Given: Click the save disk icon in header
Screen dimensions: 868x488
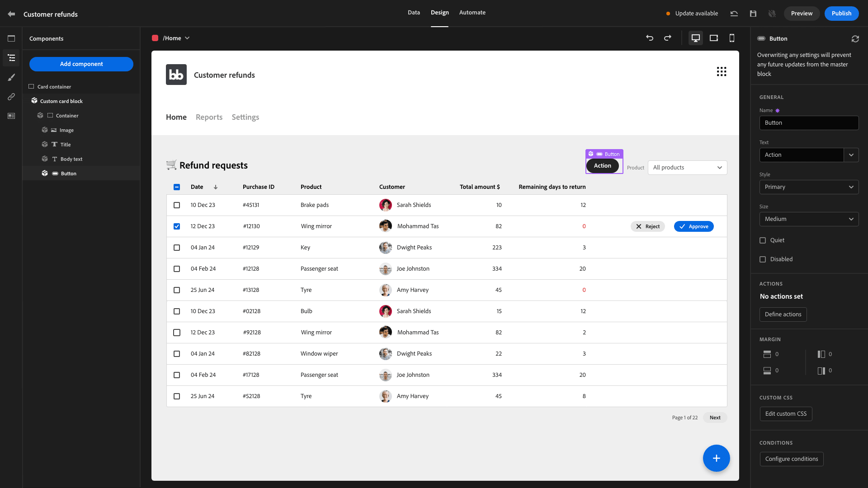Looking at the screenshot, I should click(x=753, y=14).
